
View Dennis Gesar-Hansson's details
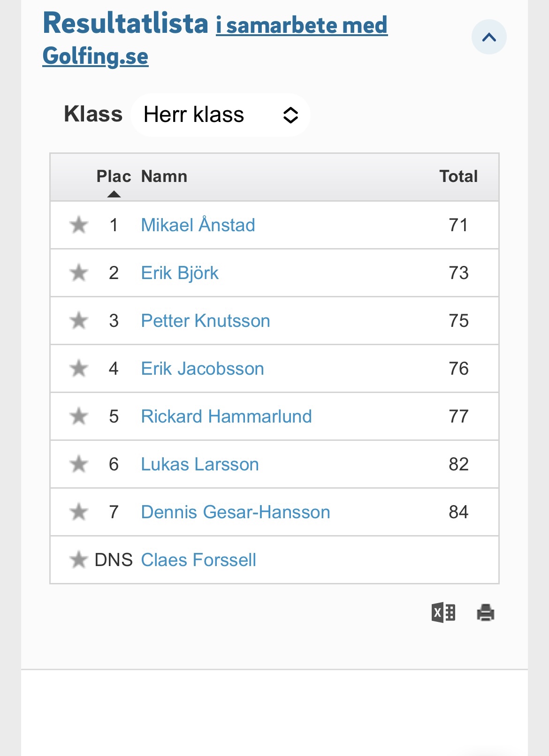[236, 512]
